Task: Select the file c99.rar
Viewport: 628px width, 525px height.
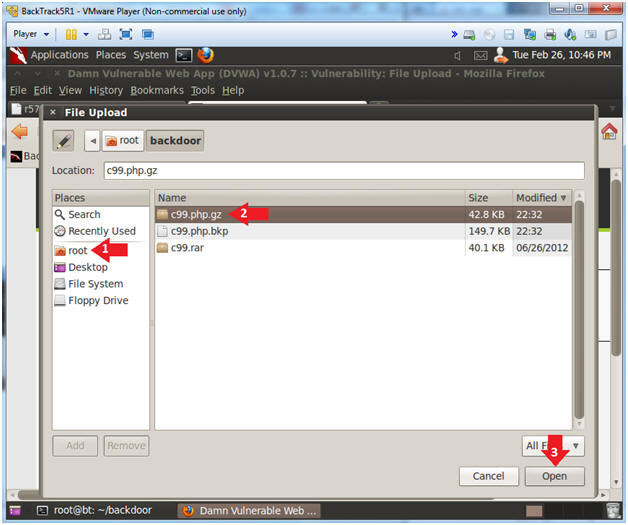Action: [x=363, y=248]
